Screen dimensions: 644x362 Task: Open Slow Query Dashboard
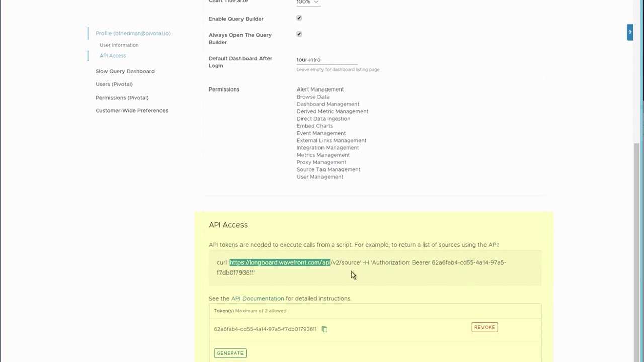tap(125, 71)
